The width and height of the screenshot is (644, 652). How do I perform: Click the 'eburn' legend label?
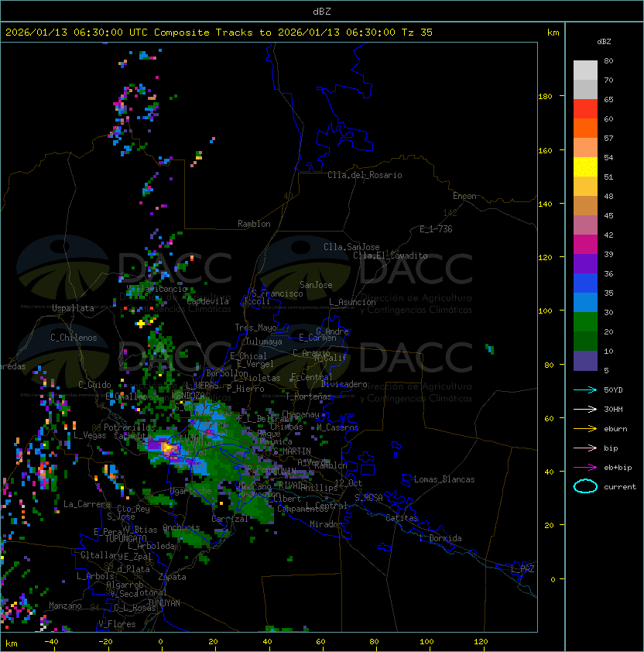click(x=615, y=429)
